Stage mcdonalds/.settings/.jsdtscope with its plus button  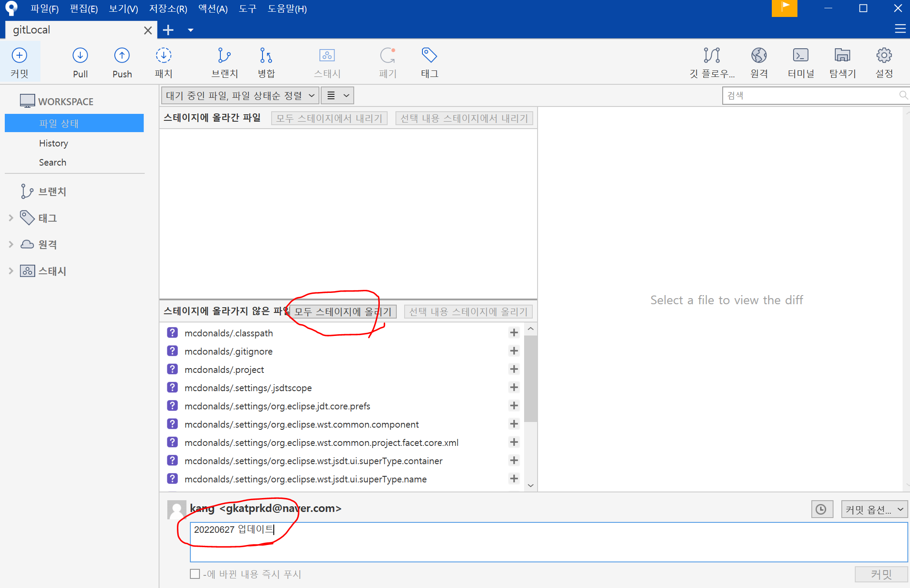(514, 387)
